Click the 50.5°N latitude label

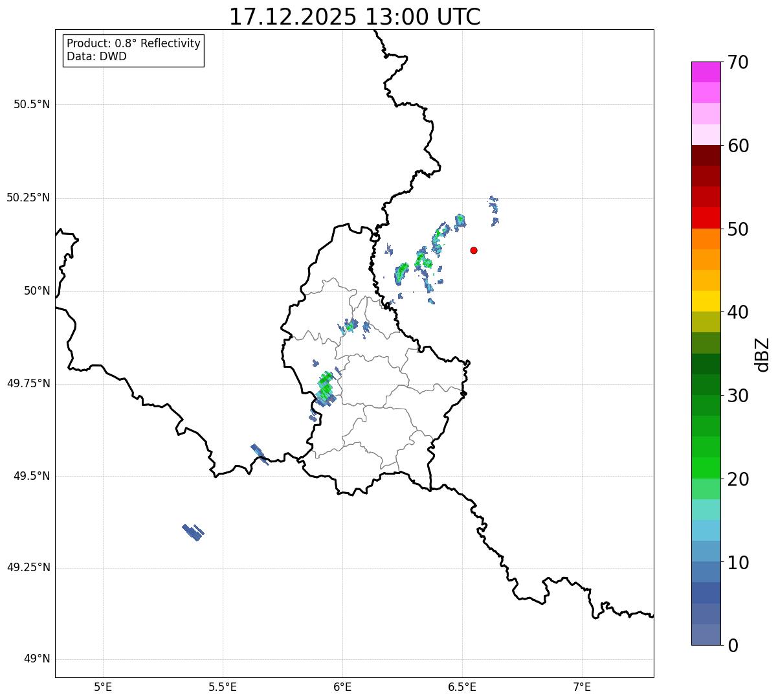click(32, 104)
